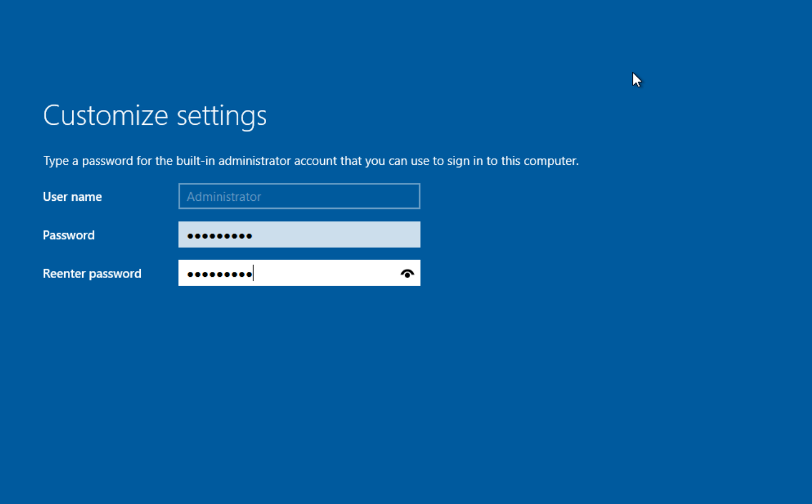Focus the Password input field
Viewport: 812px width, 504px height.
(299, 235)
